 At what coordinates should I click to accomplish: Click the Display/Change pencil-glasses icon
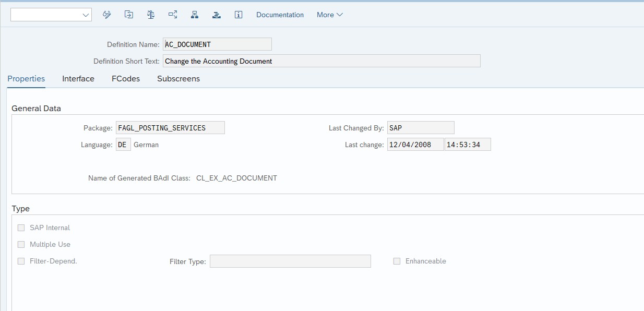point(107,15)
